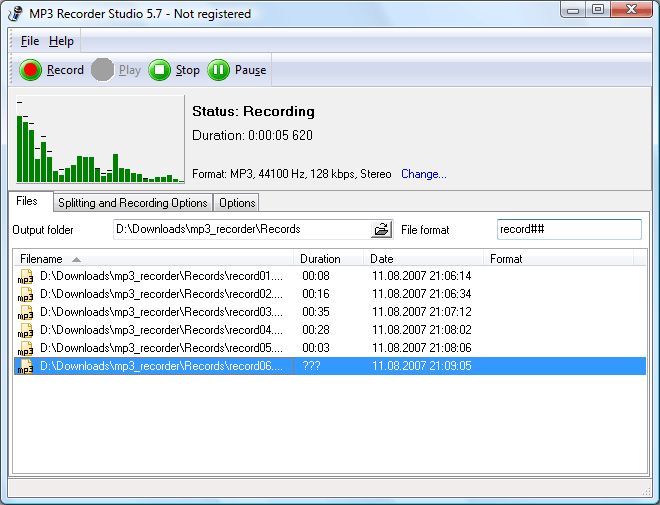Click the date 11.08.2007 21:08:02

coord(422,330)
